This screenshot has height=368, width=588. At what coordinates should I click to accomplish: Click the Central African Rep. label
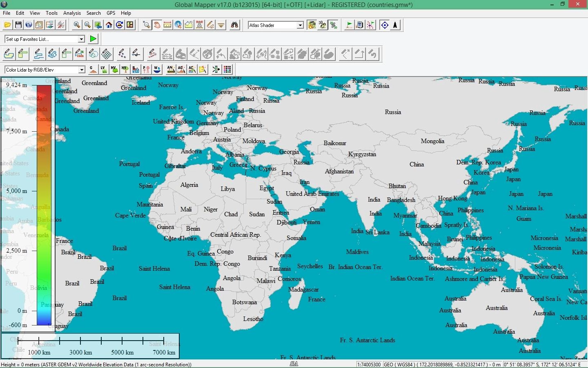(236, 235)
